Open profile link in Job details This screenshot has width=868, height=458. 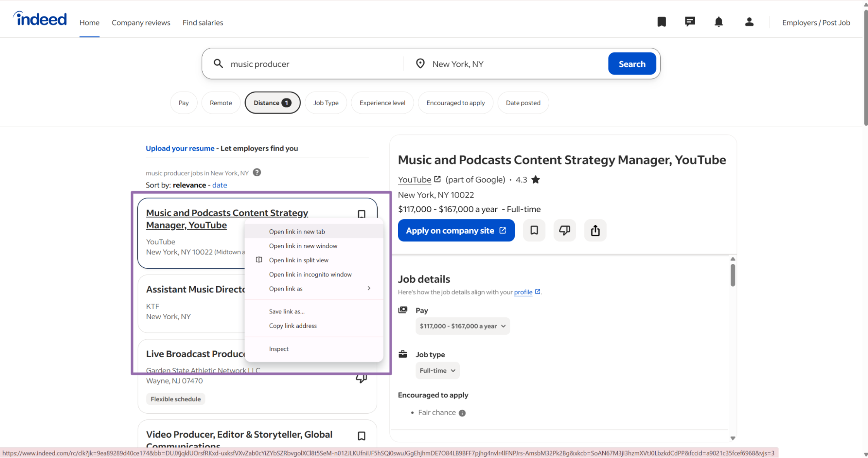click(523, 292)
